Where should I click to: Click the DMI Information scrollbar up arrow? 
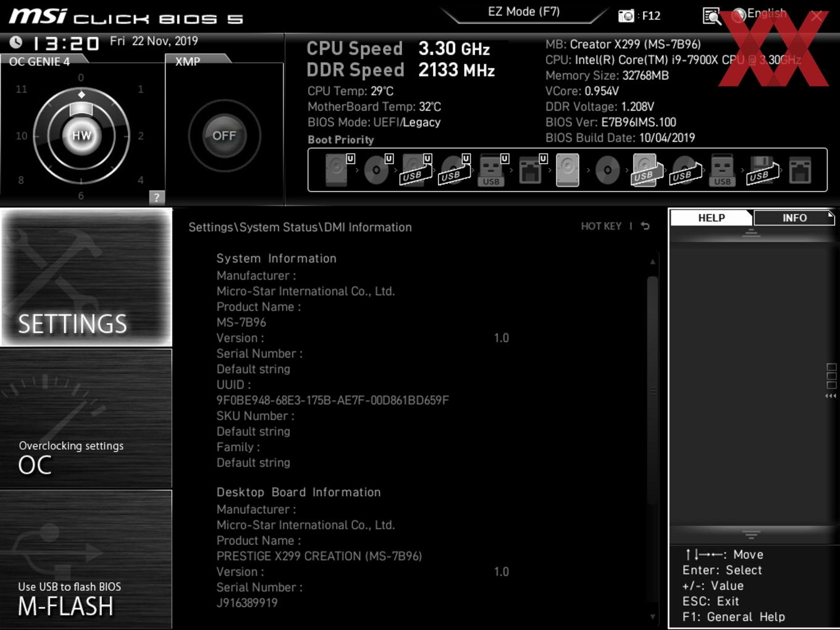coord(652,262)
